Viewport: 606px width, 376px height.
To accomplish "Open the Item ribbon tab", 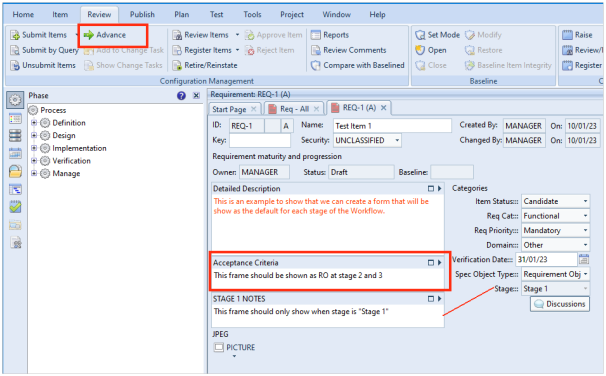I will (x=60, y=15).
